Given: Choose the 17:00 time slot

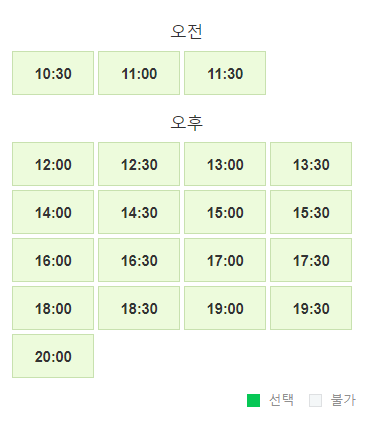Looking at the screenshot, I should click(x=225, y=260).
